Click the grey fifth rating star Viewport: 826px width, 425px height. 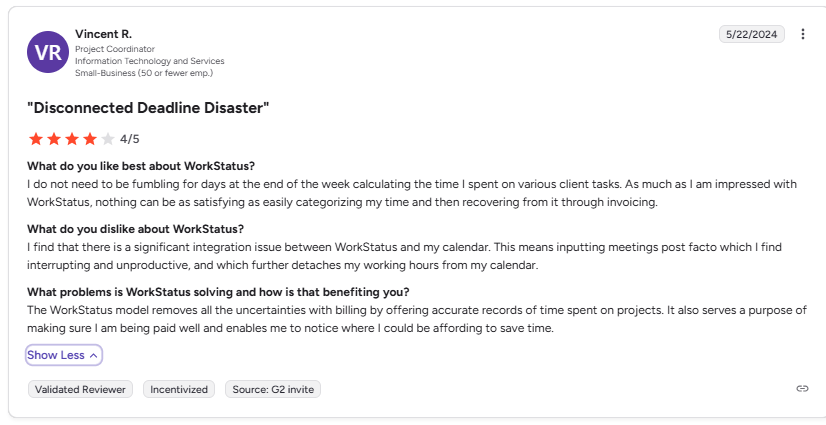(x=107, y=139)
